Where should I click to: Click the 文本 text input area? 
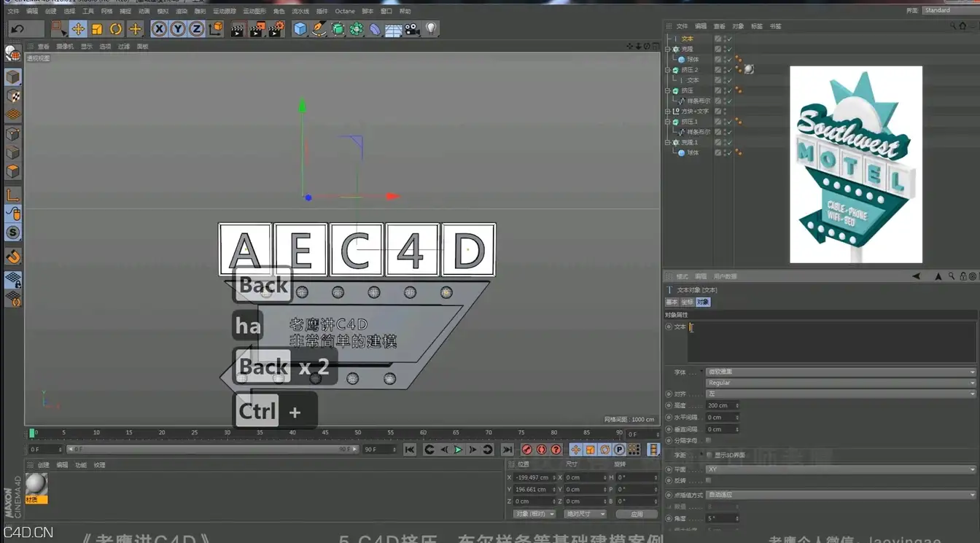click(831, 342)
